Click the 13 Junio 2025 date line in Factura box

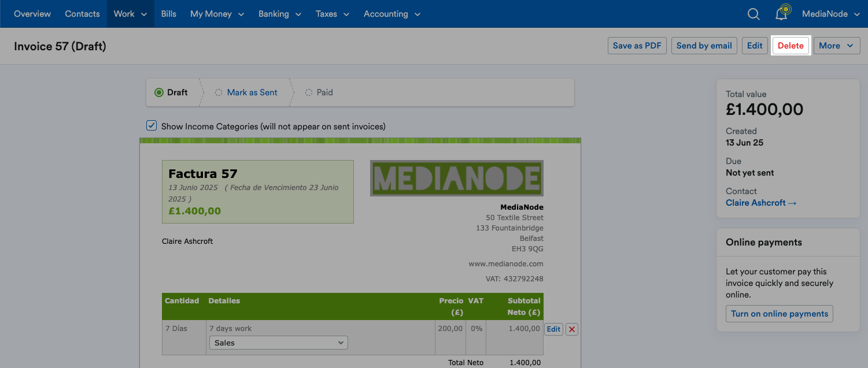[x=253, y=193]
